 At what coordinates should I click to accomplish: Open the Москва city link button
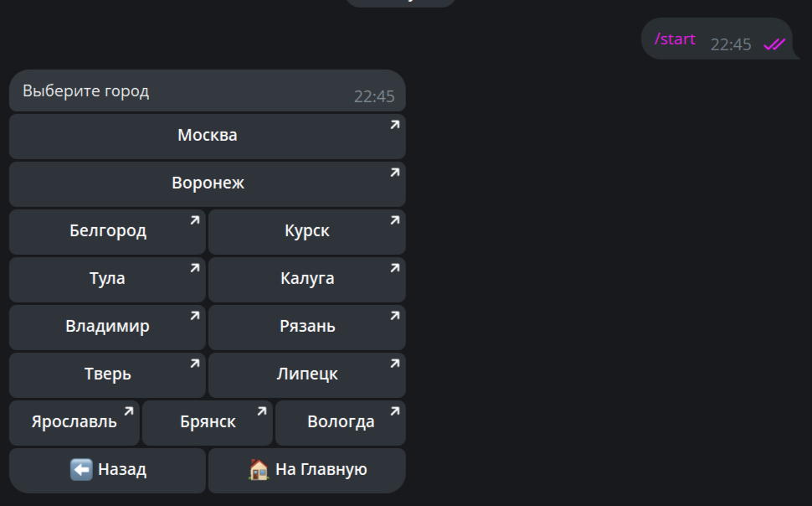tap(207, 137)
